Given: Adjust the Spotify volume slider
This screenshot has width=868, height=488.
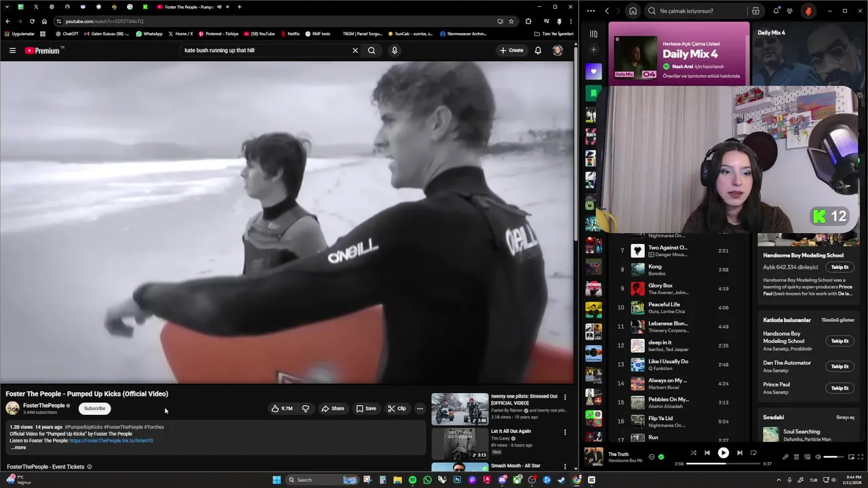Looking at the screenshot, I should click(x=833, y=457).
